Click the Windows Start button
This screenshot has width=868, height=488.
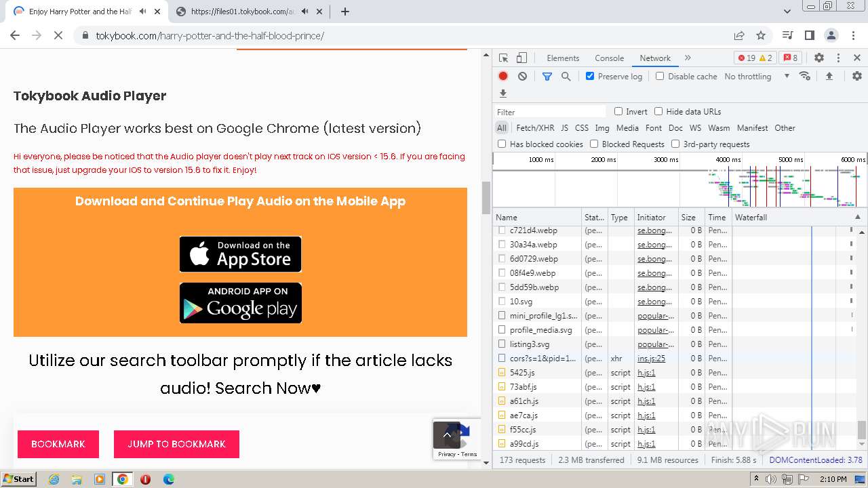pyautogui.click(x=18, y=479)
